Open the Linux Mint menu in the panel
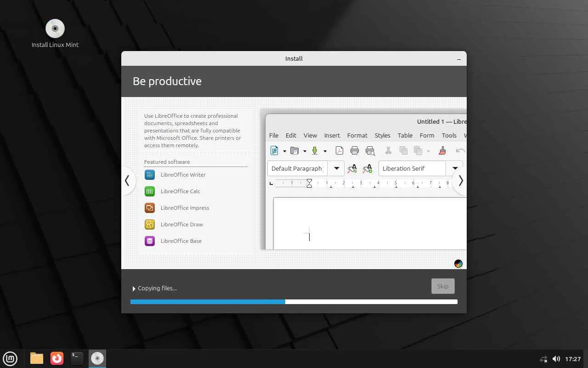This screenshot has width=588, height=368. [10, 358]
